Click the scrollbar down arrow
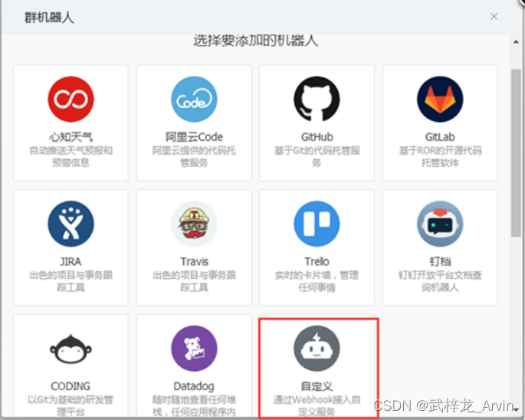525x420 pixels. [516, 409]
